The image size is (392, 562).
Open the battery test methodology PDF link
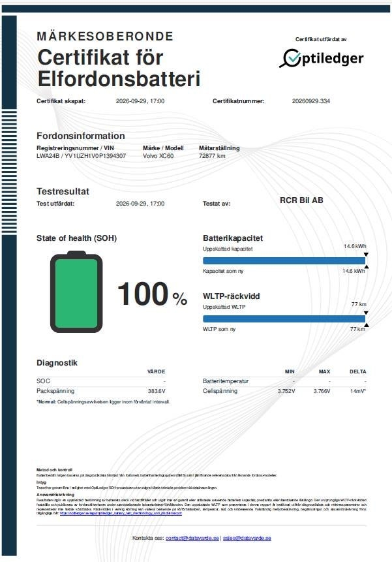click(121, 513)
